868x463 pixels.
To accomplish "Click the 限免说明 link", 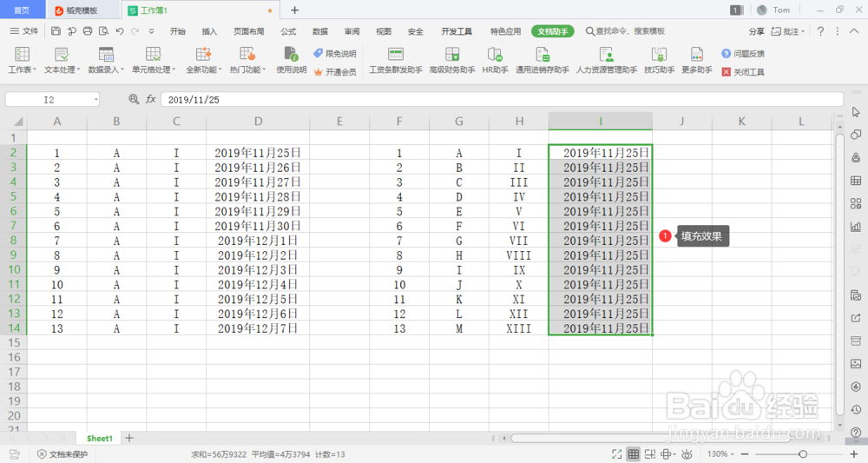I will coord(335,54).
